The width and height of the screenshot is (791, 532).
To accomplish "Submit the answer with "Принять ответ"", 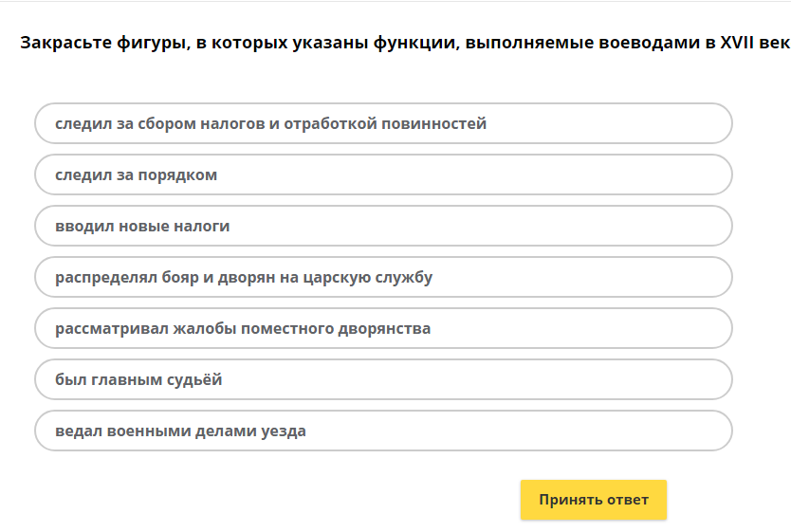I will [x=593, y=500].
